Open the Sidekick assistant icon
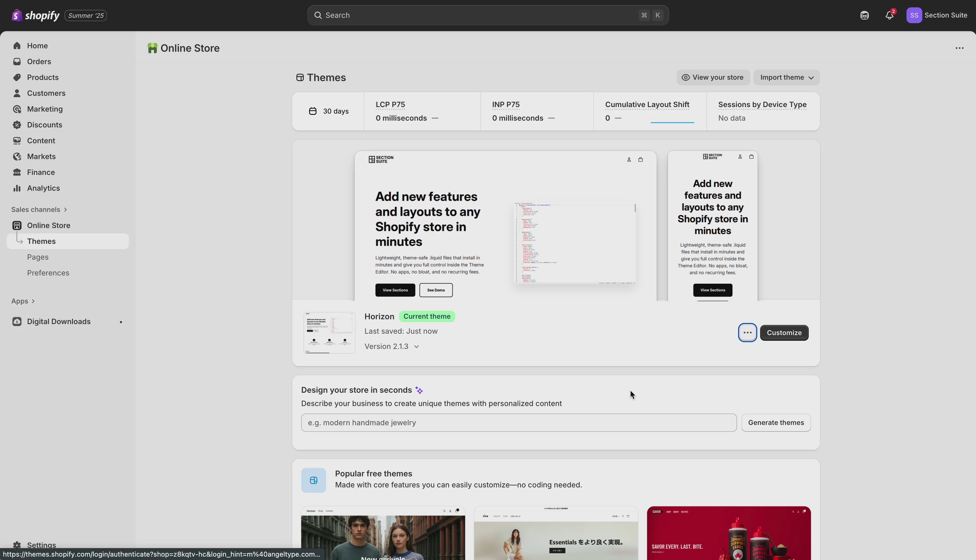Screen dimensions: 976x560 pos(864,15)
